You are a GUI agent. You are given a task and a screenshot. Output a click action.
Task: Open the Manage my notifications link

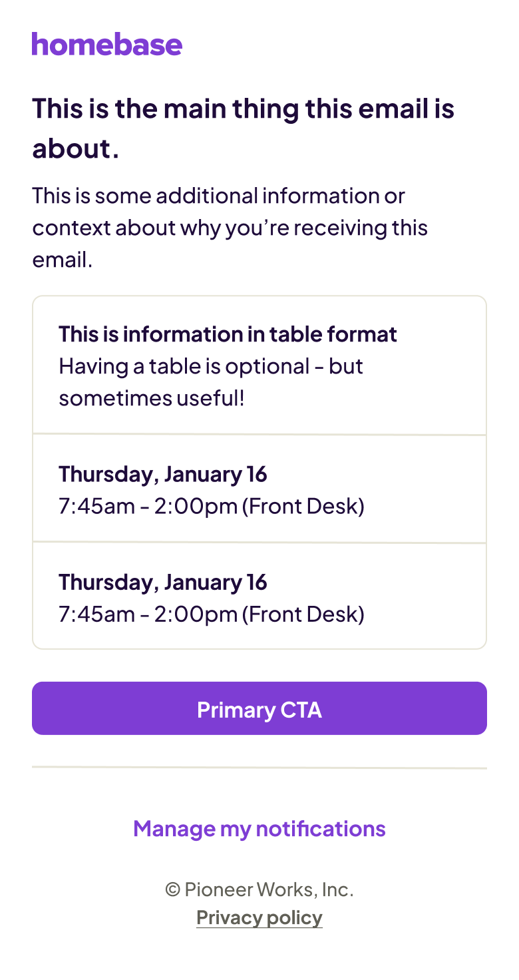[x=259, y=828]
